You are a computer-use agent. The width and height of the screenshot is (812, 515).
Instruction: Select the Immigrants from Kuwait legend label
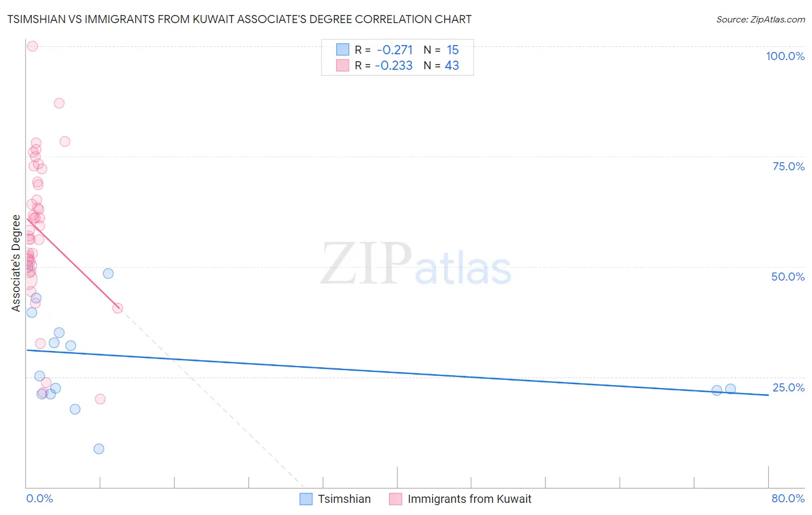(470, 499)
